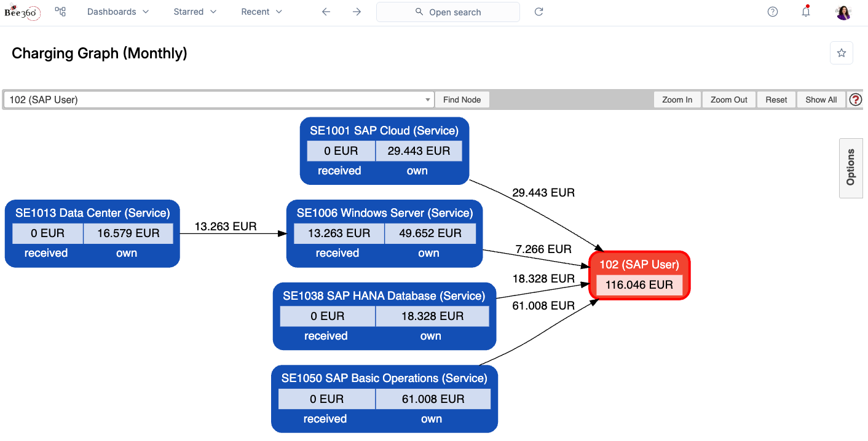Click Zoom In to enlarge the graph
868x441 pixels.
(677, 99)
